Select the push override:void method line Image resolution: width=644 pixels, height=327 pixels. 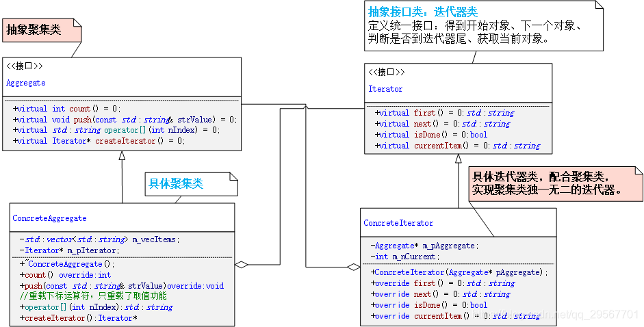click(x=122, y=285)
